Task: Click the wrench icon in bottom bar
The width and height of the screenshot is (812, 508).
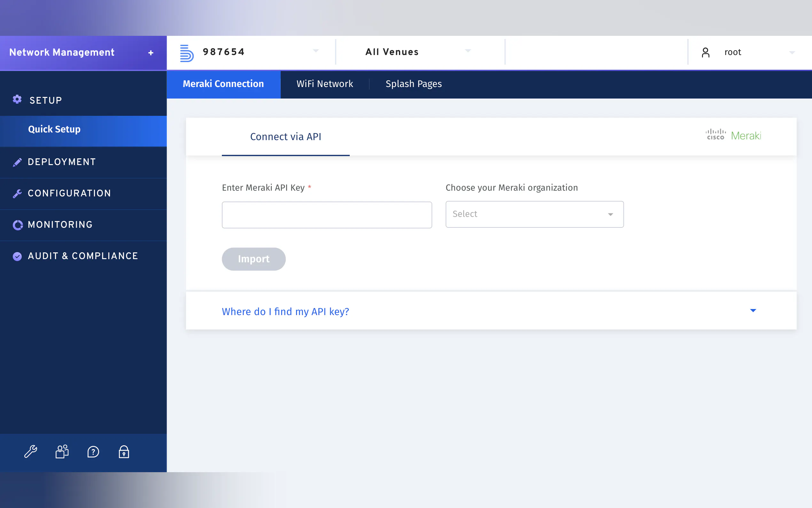Action: click(31, 452)
